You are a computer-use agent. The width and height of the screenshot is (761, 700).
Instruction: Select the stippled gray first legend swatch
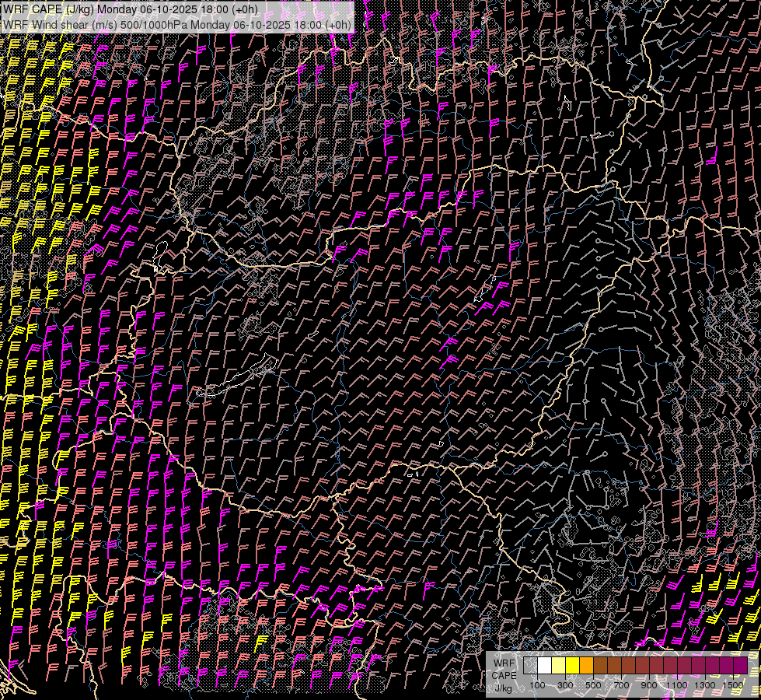(x=531, y=666)
